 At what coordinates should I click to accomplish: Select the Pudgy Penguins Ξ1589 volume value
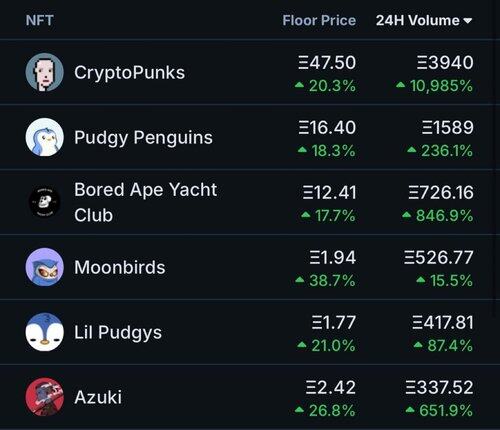447,128
